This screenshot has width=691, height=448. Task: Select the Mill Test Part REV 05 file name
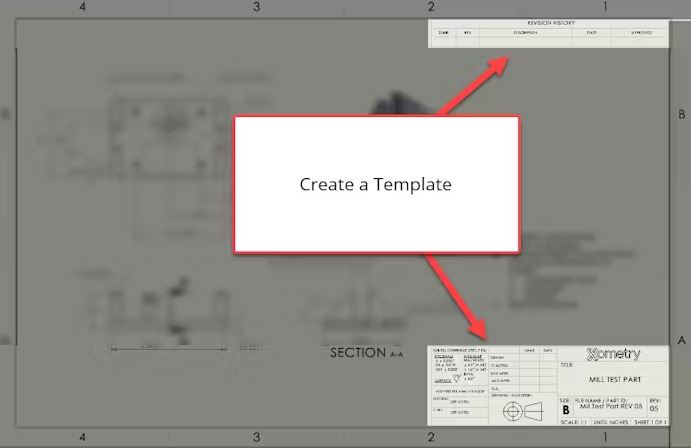[x=609, y=407]
